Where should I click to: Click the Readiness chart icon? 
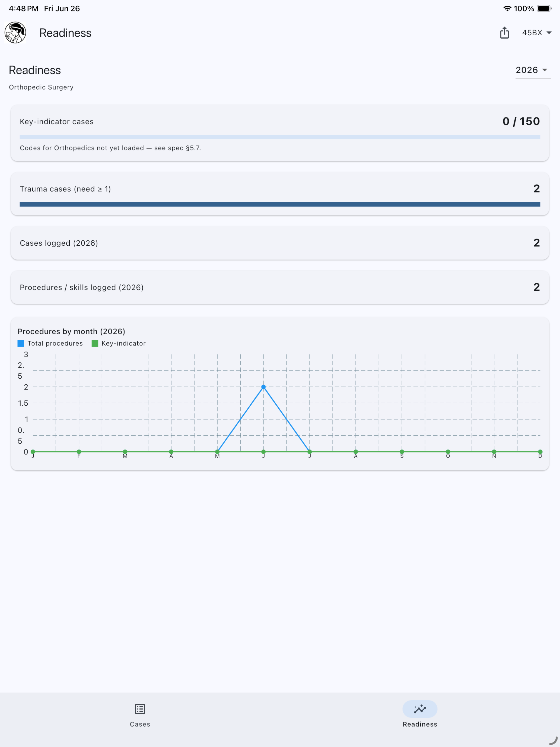(x=420, y=709)
